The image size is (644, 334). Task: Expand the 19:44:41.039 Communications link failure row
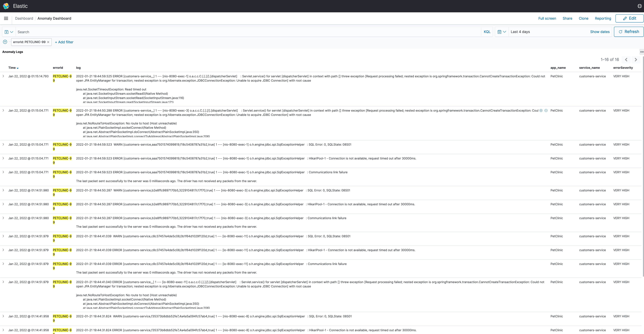pyautogui.click(x=3, y=264)
